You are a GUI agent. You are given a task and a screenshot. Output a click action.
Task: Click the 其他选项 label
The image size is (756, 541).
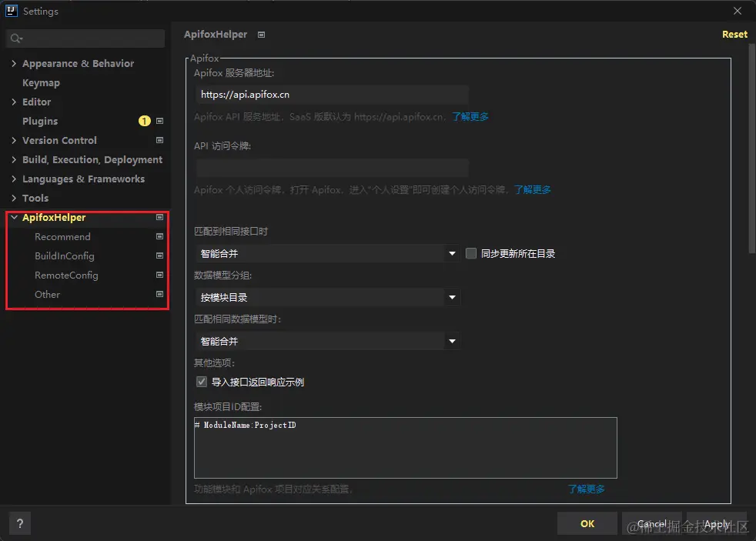click(x=214, y=362)
